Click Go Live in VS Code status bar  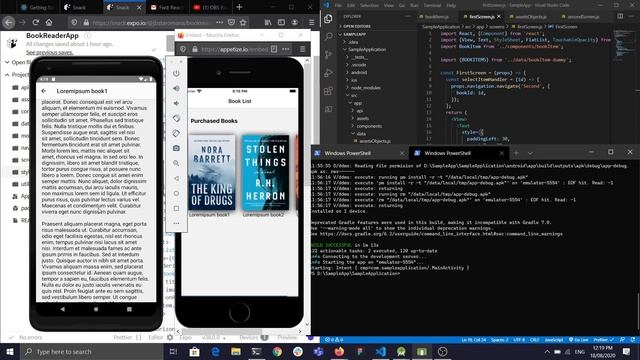tap(579, 340)
